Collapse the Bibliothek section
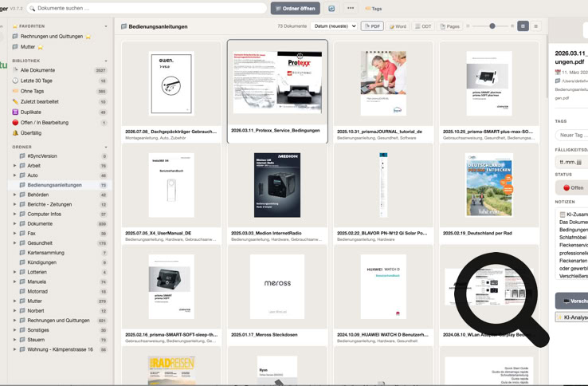This screenshot has height=386, width=588. pyautogui.click(x=106, y=61)
